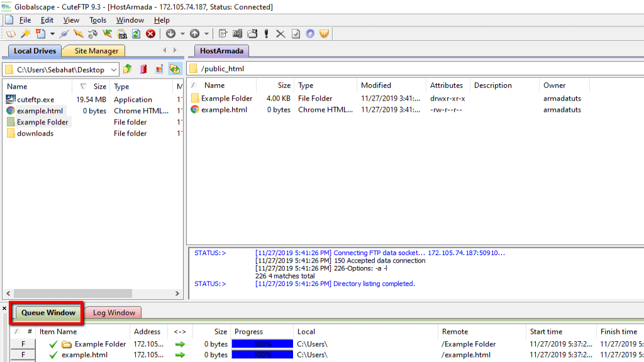The image size is (644, 362).
Task: Open the Window menu
Action: [130, 20]
